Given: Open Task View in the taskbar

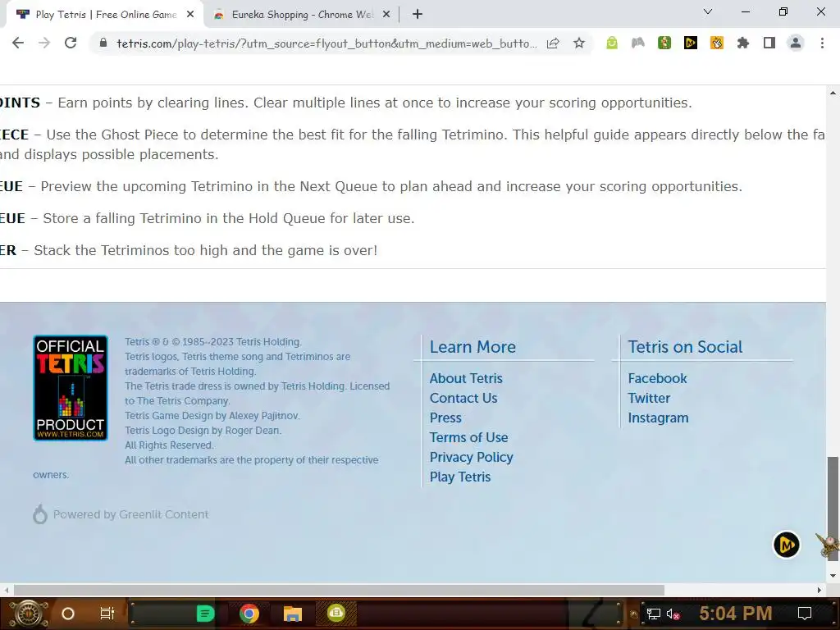Looking at the screenshot, I should coord(107,614).
